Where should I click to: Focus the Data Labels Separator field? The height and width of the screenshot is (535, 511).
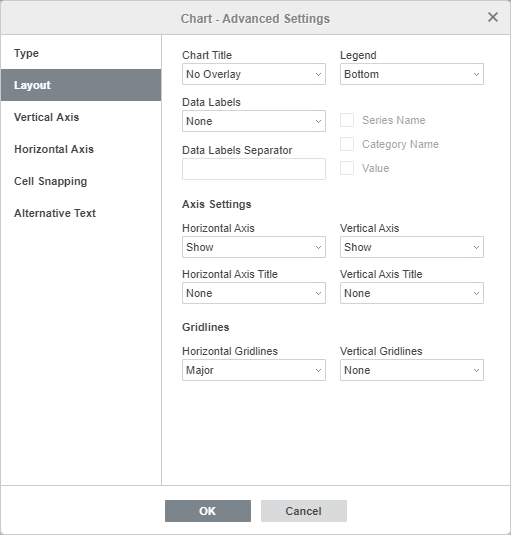click(x=254, y=169)
